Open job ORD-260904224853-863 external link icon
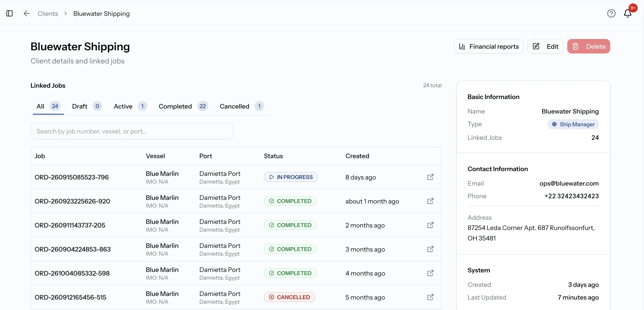This screenshot has height=310, width=644. coord(430,249)
